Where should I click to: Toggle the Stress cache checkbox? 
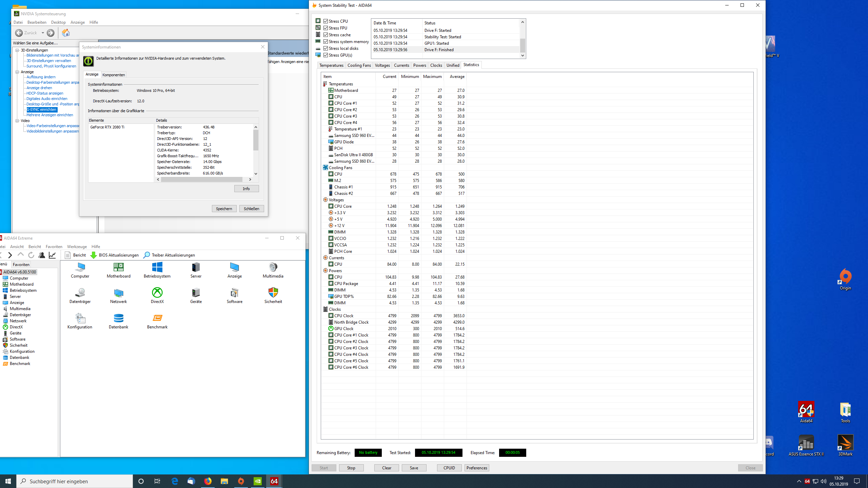click(x=325, y=35)
